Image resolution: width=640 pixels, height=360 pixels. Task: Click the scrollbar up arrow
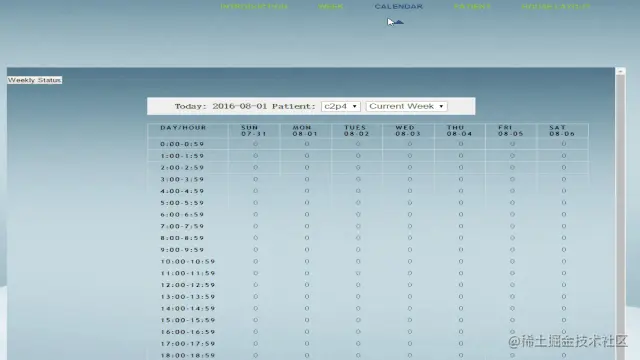tap(620, 71)
